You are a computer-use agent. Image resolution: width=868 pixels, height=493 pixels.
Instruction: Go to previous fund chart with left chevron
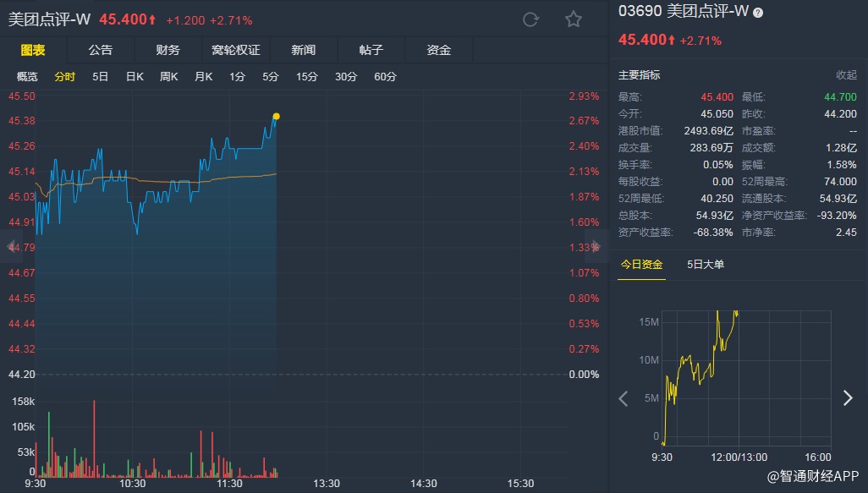pyautogui.click(x=624, y=398)
